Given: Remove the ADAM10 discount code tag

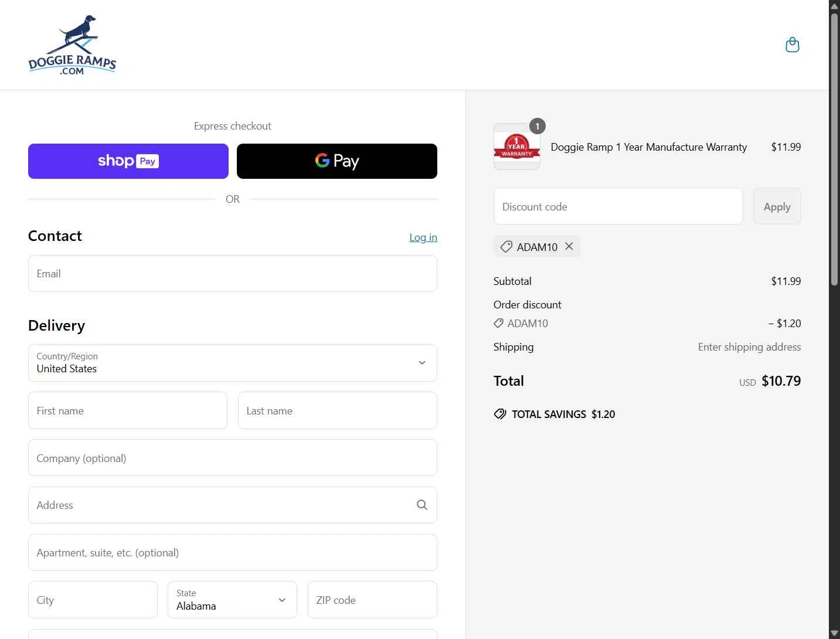Looking at the screenshot, I should [x=569, y=246].
